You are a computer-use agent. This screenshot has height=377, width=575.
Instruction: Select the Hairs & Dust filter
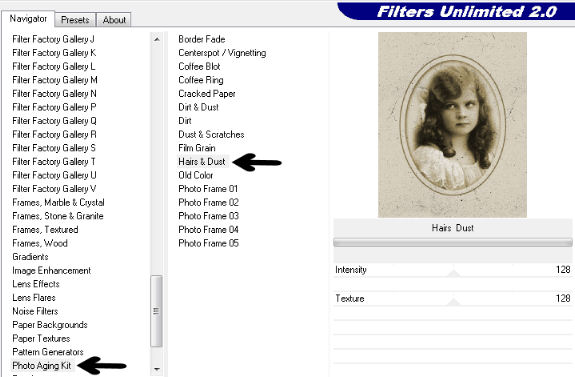click(x=202, y=161)
